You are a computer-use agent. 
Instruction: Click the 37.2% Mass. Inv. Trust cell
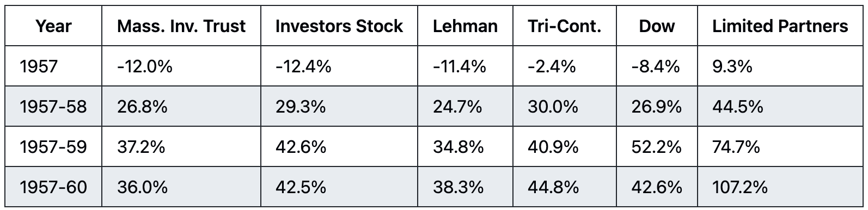[x=141, y=147]
